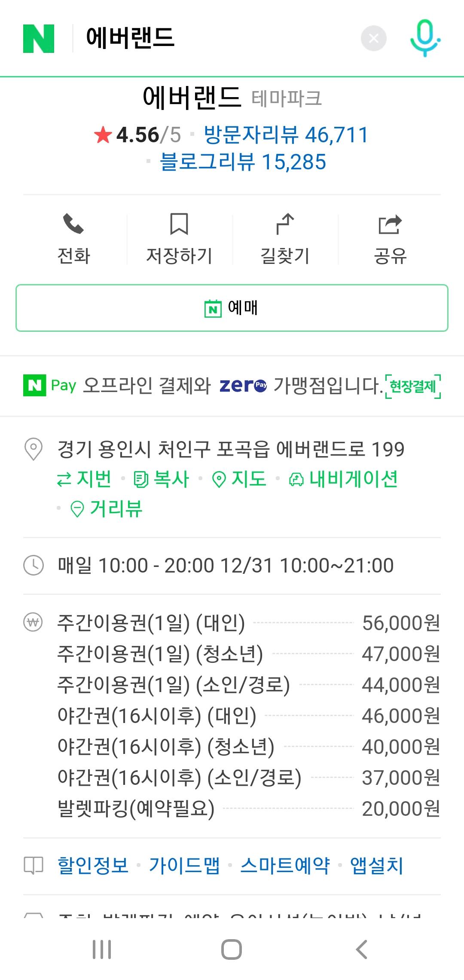Open 블로그리뷰 15,285 link
Viewport: 464px width, 980px height.
click(x=243, y=162)
